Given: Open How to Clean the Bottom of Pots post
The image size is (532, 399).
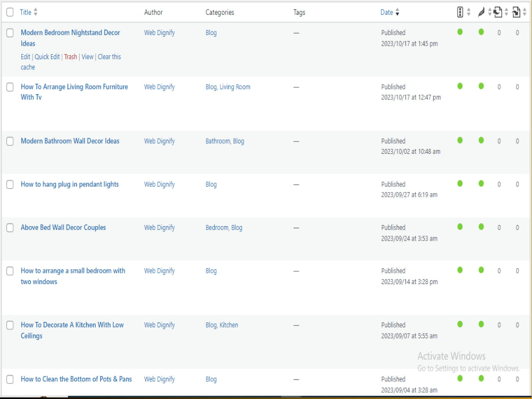Looking at the screenshot, I should coord(76,379).
